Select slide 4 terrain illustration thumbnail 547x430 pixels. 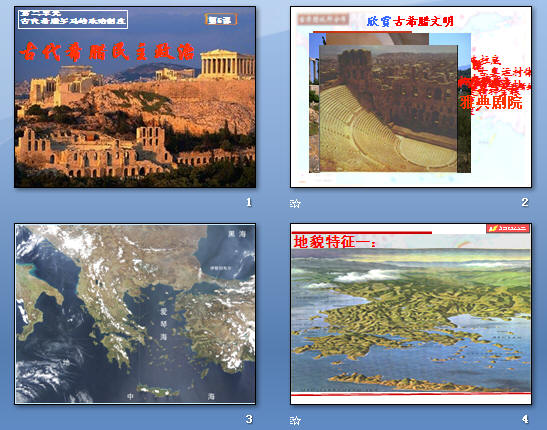click(411, 314)
